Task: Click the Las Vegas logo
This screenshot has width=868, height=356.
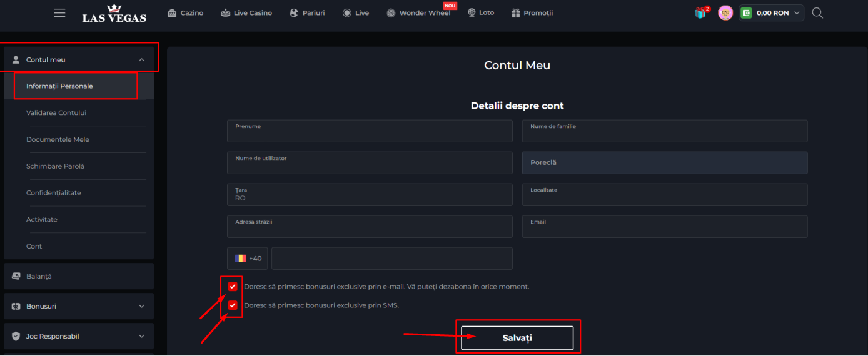Action: coord(114,13)
